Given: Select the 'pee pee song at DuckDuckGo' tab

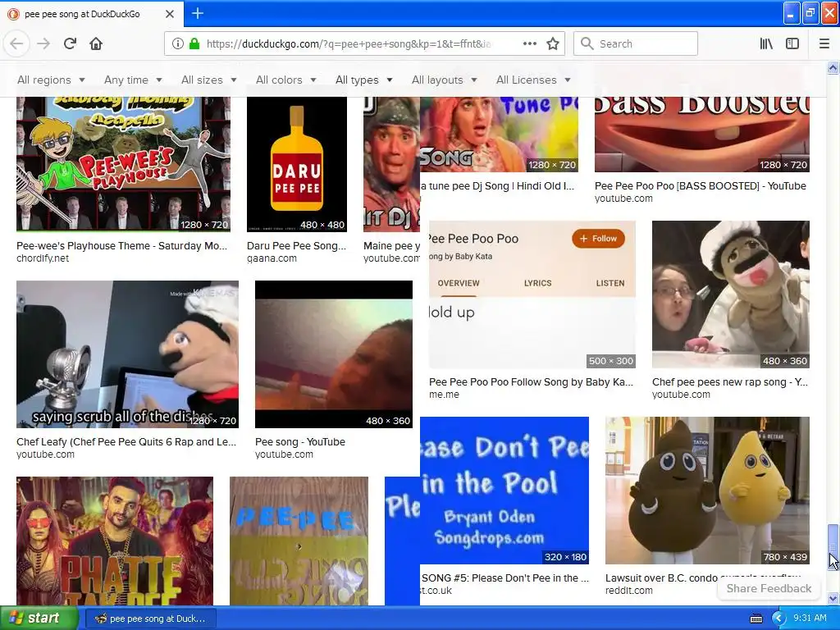Looking at the screenshot, I should click(x=92, y=14).
